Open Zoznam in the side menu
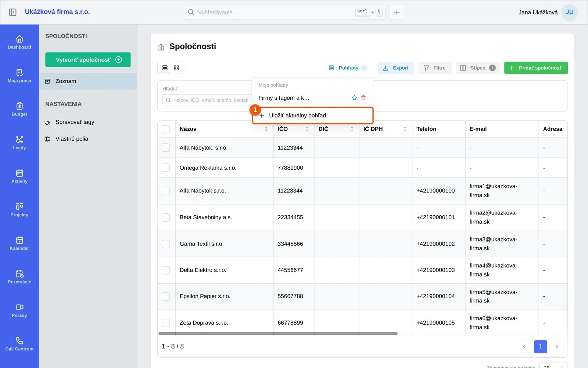Viewport: 588px width, 368px height. (x=88, y=81)
